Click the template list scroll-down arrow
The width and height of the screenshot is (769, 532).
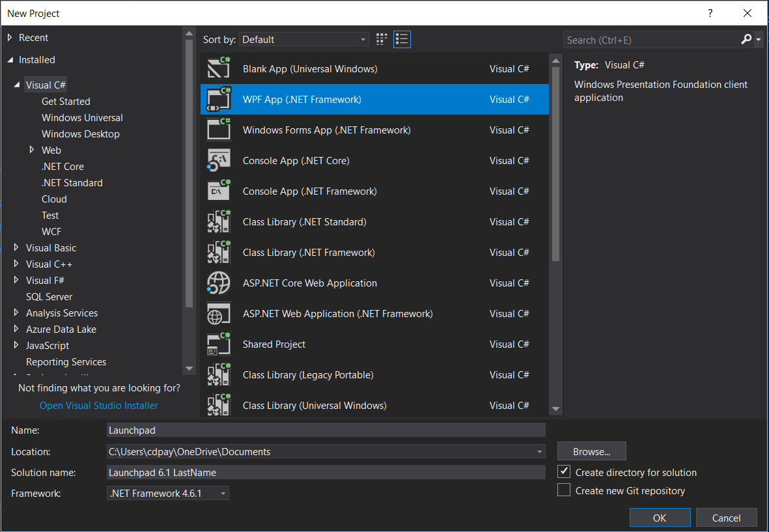point(555,408)
